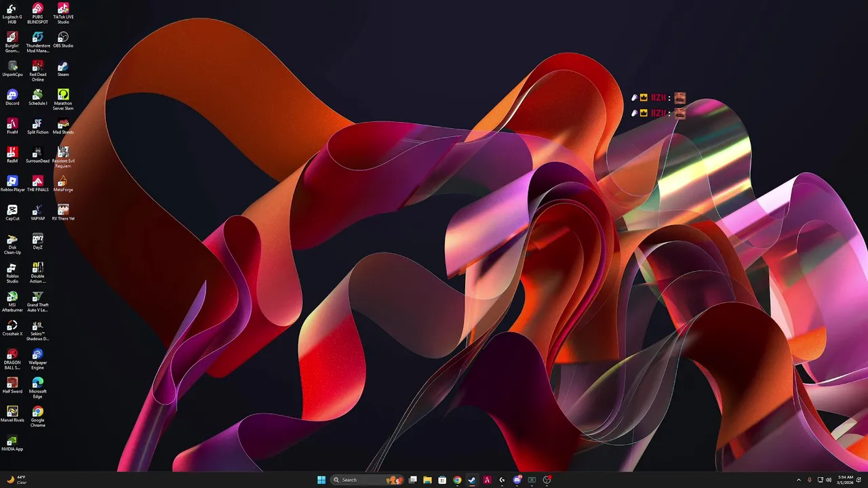Select Microsoft Edge on the desktop

tap(38, 388)
